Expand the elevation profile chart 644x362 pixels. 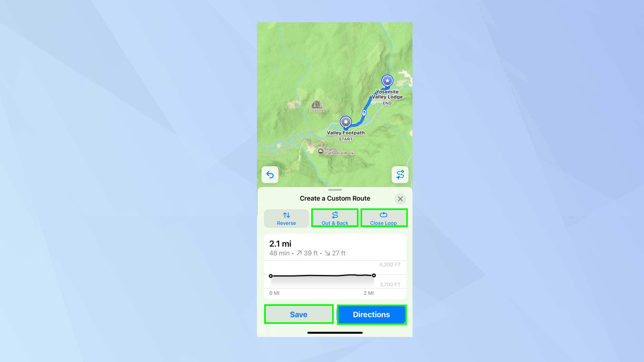[x=335, y=278]
